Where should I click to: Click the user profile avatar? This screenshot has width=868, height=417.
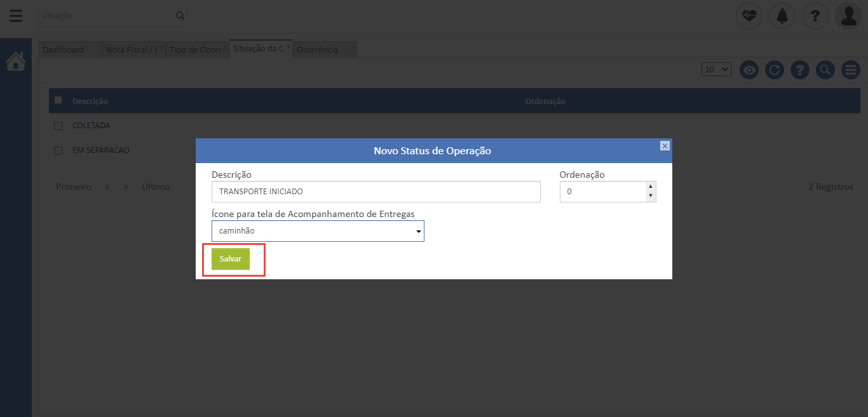tap(848, 16)
